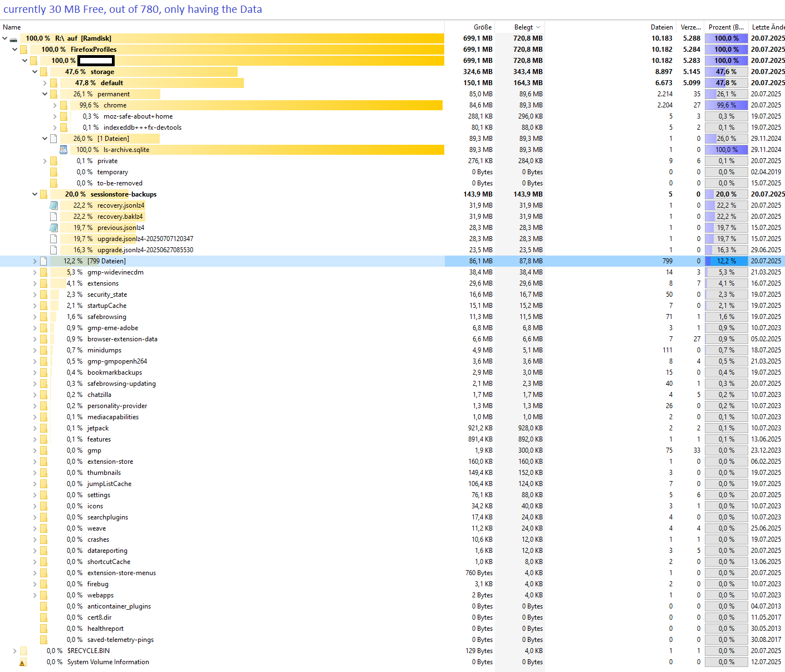Click the minidumps folder icon
The image size is (785, 672).
pyautogui.click(x=43, y=350)
